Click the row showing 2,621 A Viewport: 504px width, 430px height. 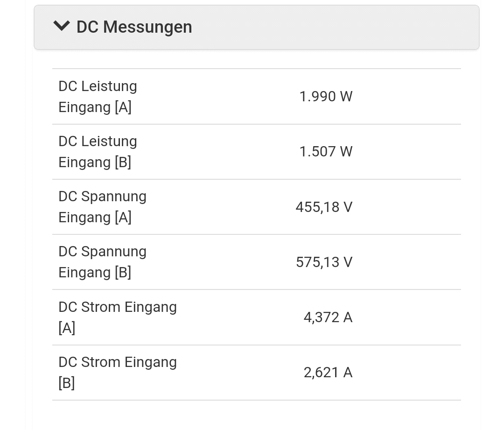click(x=257, y=373)
